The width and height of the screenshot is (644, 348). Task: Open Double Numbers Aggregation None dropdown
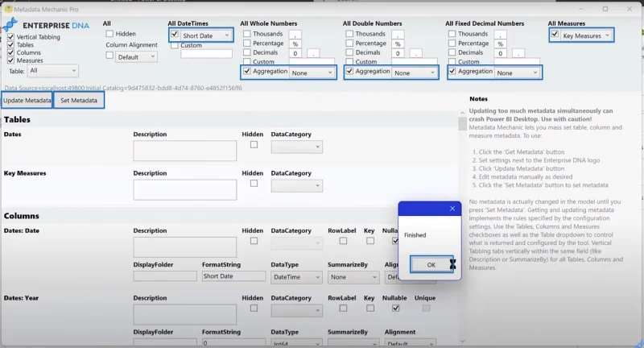pos(415,72)
